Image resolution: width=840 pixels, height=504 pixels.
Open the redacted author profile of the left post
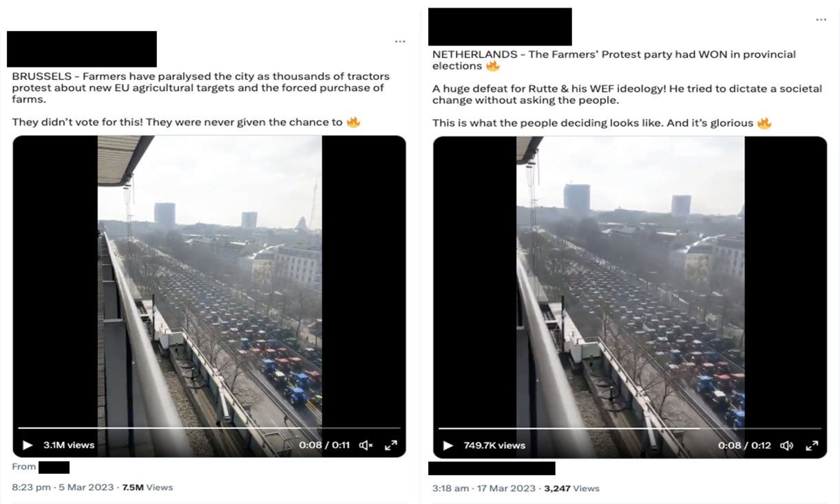pos(82,49)
